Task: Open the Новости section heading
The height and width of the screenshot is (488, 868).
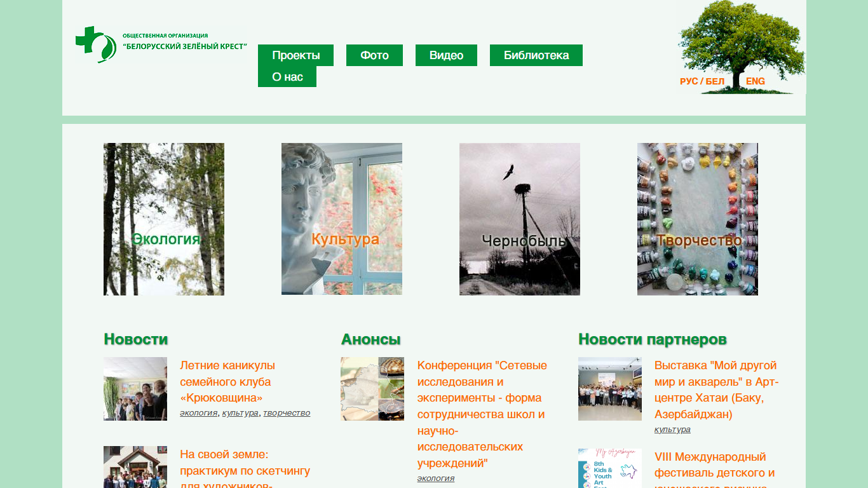Action: tap(136, 339)
